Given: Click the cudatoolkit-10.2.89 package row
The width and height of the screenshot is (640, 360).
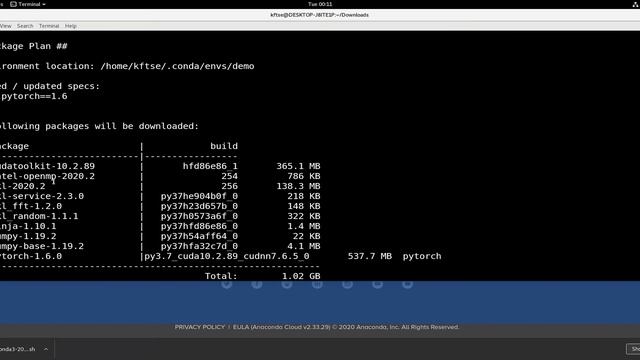Looking at the screenshot, I should click(x=160, y=166).
